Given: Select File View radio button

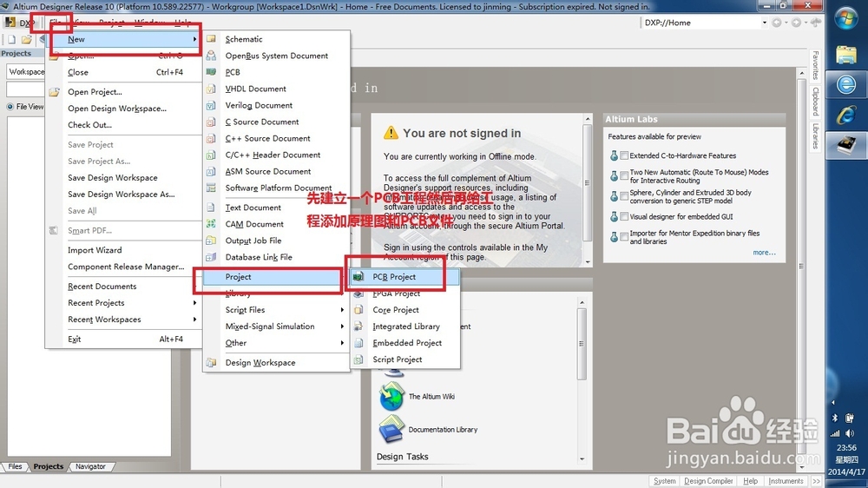Looking at the screenshot, I should 10,106.
